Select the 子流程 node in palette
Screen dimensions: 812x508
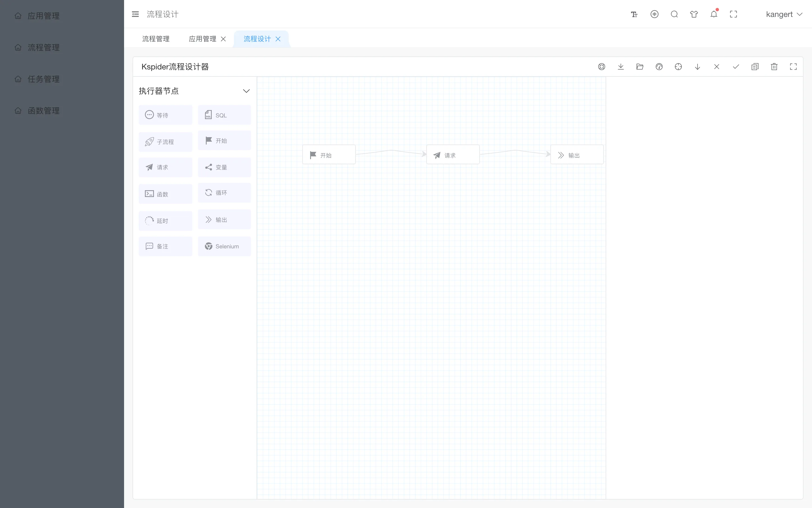pyautogui.click(x=166, y=142)
